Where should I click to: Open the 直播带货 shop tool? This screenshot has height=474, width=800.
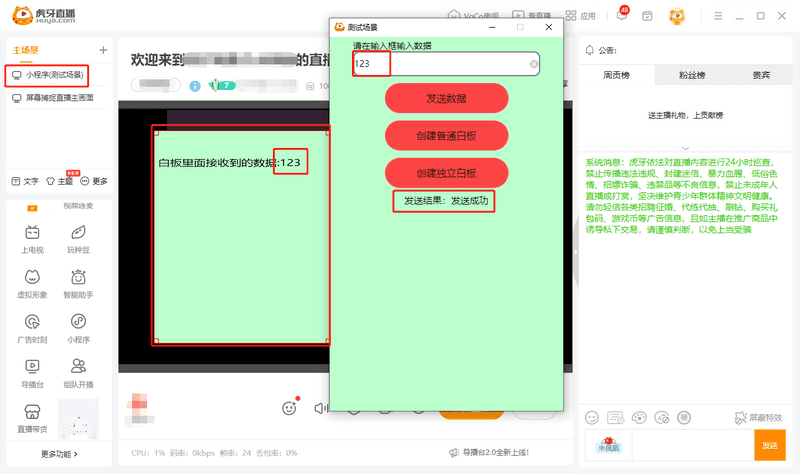coord(32,418)
